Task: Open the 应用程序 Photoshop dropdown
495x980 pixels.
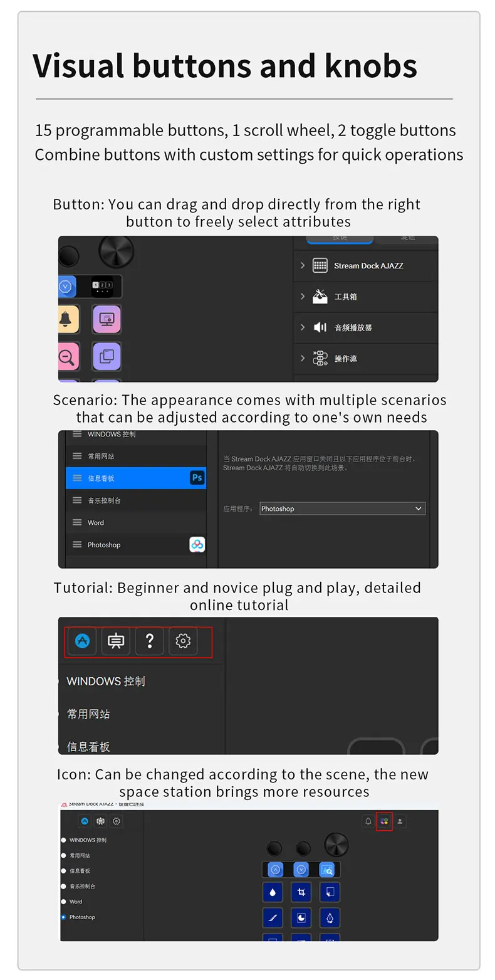Action: 342,508
